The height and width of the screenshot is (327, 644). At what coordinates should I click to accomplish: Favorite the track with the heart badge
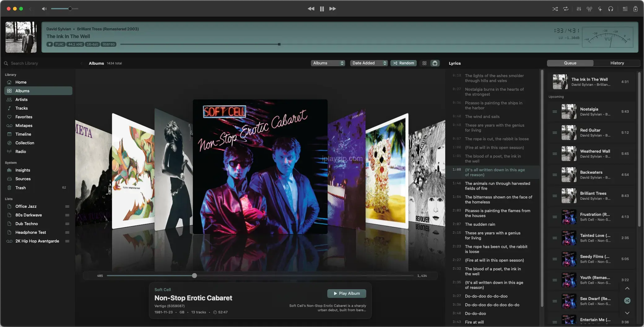(50, 44)
